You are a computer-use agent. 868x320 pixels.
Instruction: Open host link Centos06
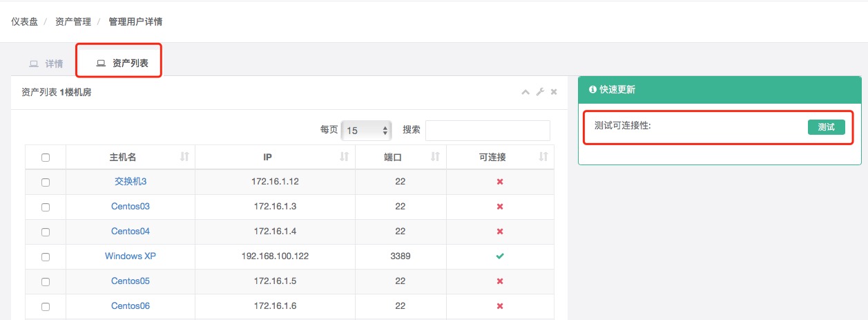131,306
